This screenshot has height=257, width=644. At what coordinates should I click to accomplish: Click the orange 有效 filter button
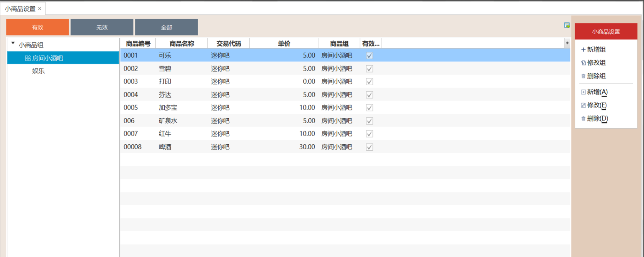click(38, 27)
